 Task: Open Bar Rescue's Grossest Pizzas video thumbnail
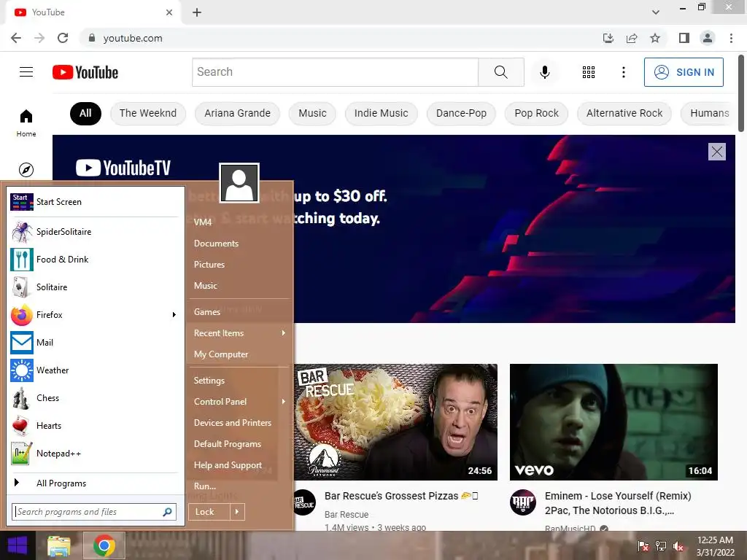click(395, 422)
